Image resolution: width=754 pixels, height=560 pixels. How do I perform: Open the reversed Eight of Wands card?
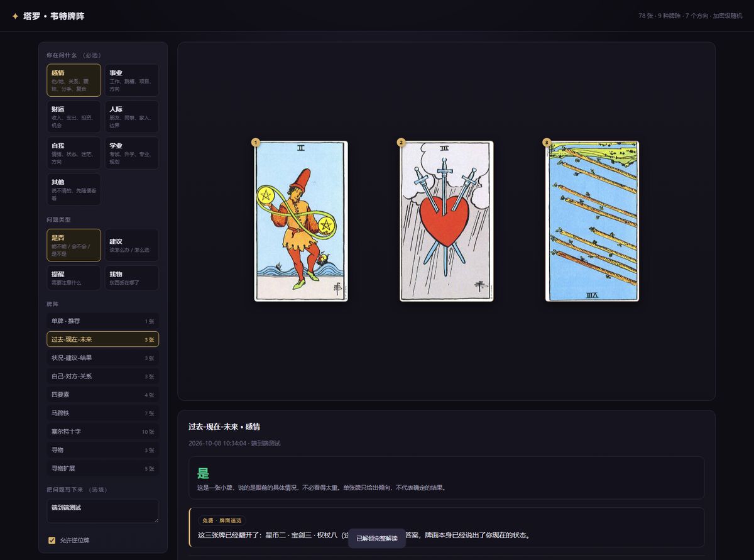pos(592,221)
